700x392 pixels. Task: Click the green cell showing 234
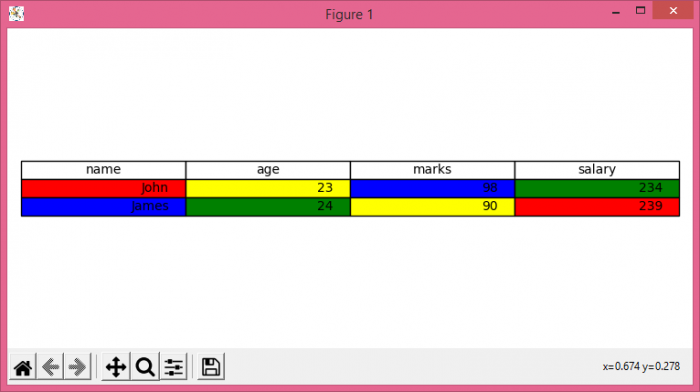point(597,188)
